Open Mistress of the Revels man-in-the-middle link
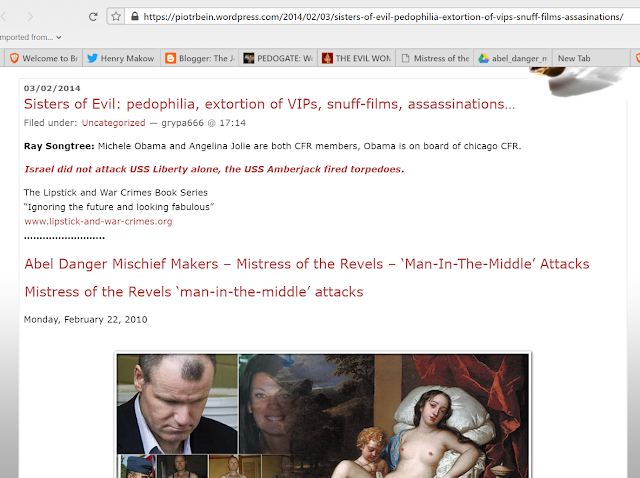This screenshot has width=640, height=478. (x=194, y=292)
